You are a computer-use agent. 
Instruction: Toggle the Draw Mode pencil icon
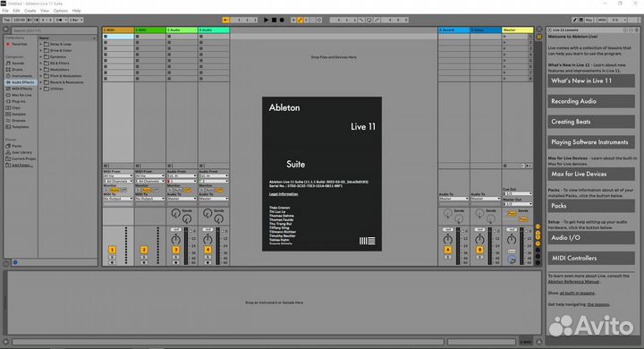[x=574, y=20]
